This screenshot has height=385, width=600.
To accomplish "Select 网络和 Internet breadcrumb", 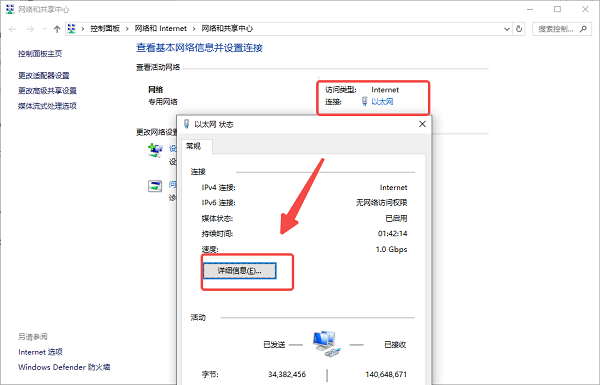I will point(160,29).
